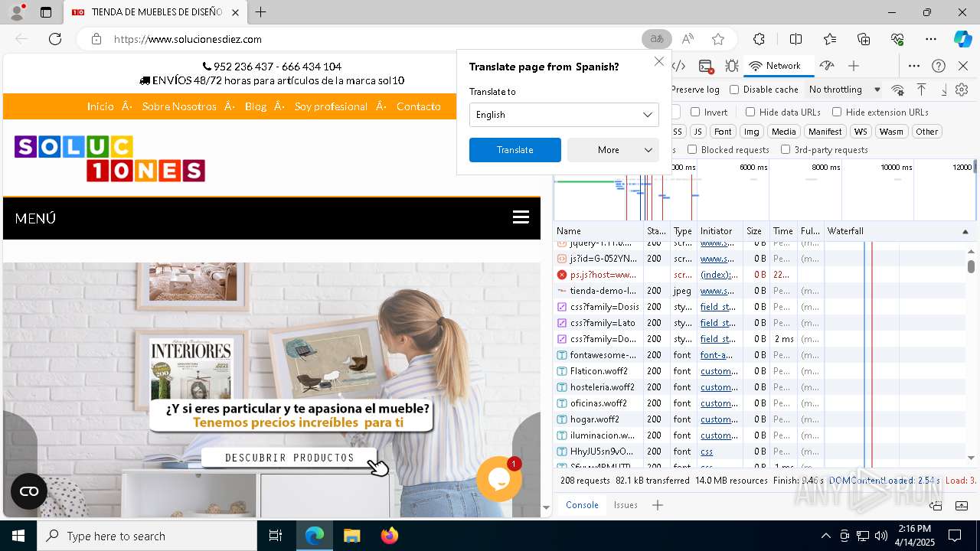Enable Blocked requests checkbox
This screenshot has height=551, width=980.
point(692,150)
